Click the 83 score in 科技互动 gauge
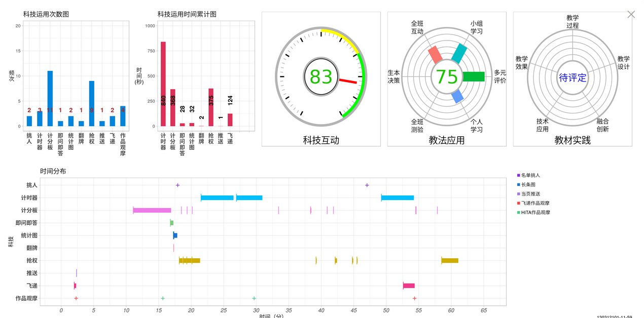Image resolution: width=644 pixels, height=318 pixels. [321, 77]
